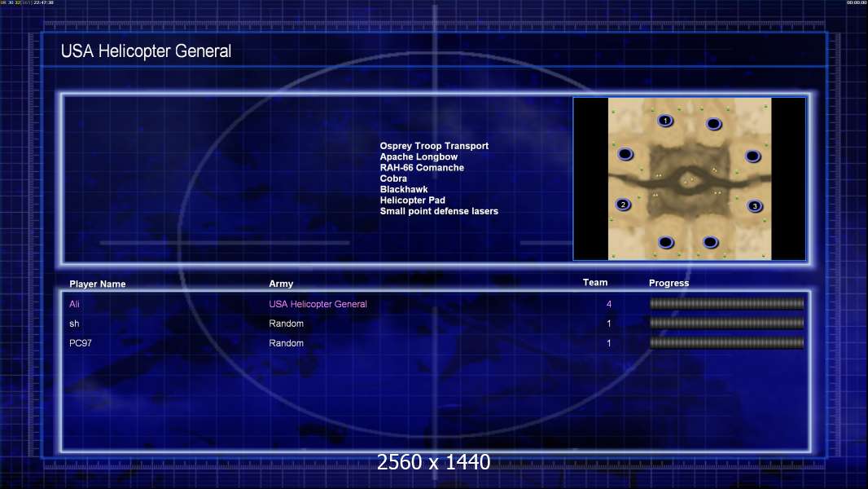Click the 'Team' column header
The width and height of the screenshot is (868, 489).
[595, 283]
